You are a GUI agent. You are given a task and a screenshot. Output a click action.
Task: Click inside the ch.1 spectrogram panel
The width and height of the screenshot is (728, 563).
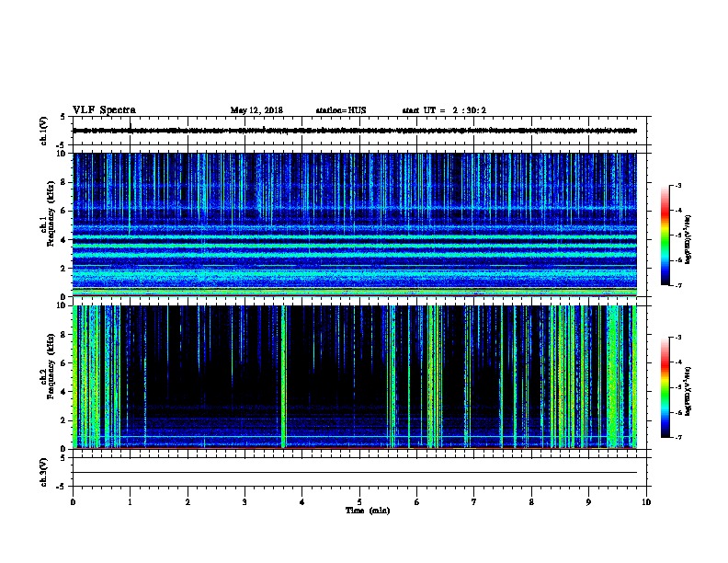pyautogui.click(x=355, y=224)
